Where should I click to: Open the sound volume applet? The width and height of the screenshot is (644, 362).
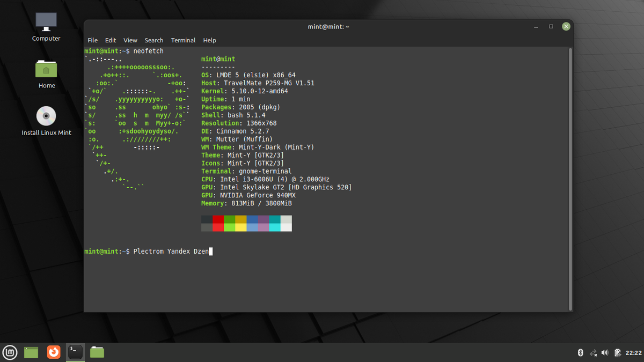[x=605, y=353]
